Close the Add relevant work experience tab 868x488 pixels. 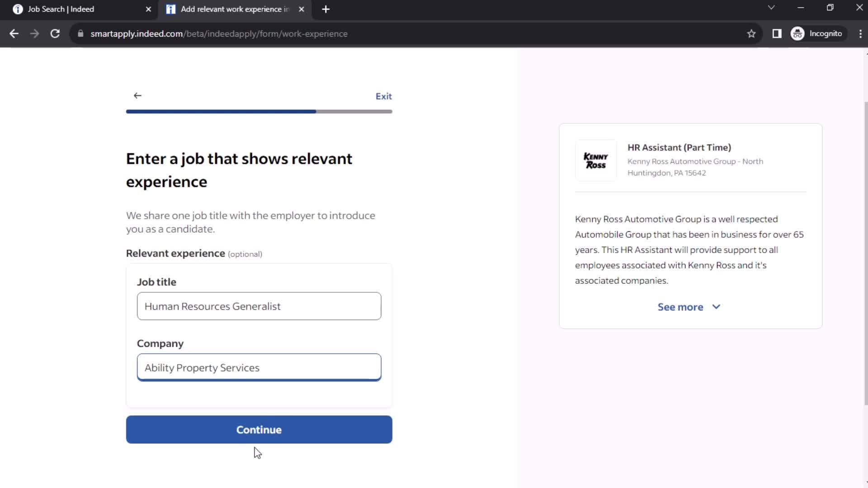pos(301,9)
